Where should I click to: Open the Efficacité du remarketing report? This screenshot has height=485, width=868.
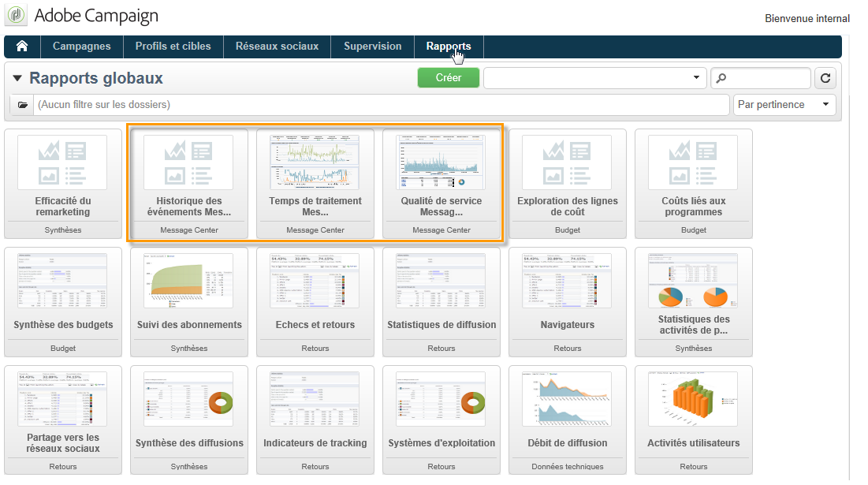click(x=63, y=184)
